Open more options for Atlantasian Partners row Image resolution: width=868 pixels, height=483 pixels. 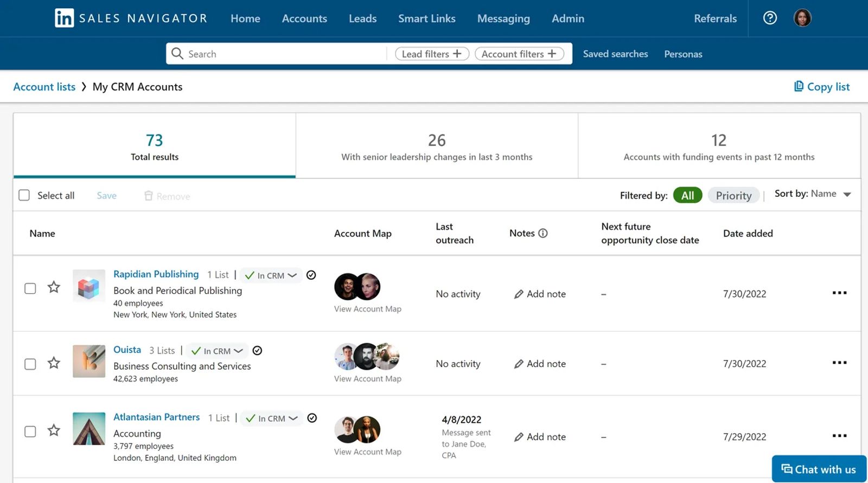[839, 436]
